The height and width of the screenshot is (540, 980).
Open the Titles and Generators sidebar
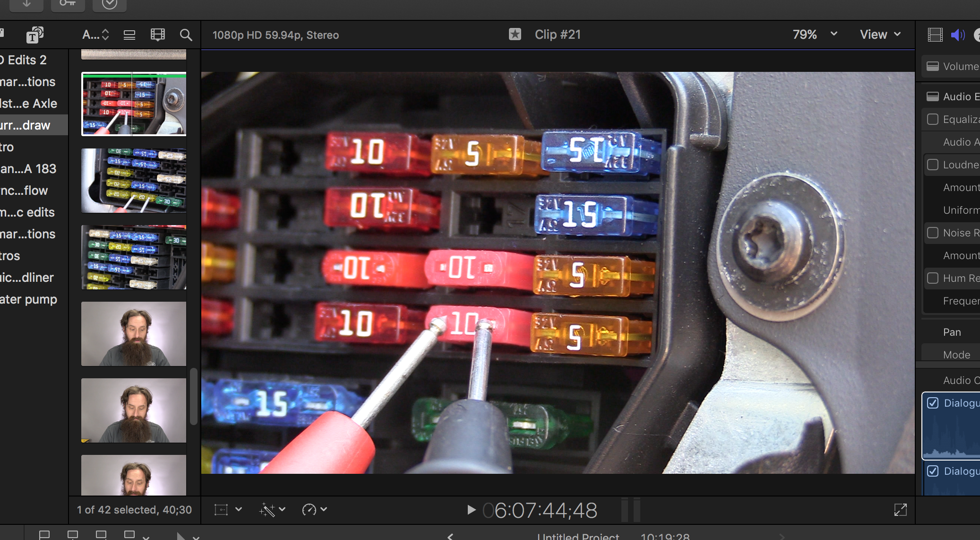tap(34, 35)
